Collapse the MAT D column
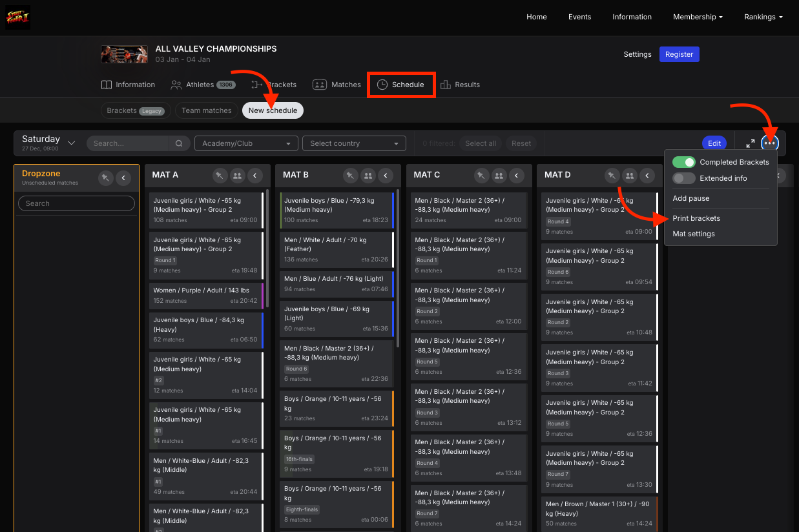The height and width of the screenshot is (532, 799). pos(647,175)
